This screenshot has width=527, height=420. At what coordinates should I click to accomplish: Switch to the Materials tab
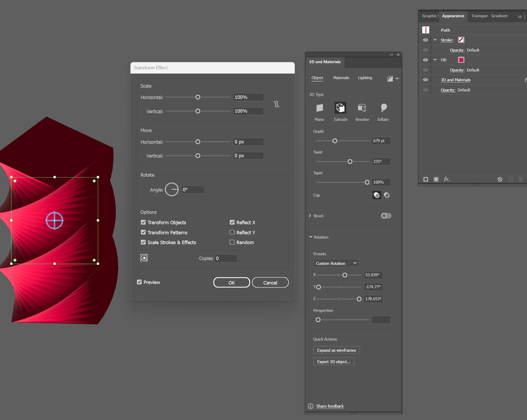(341, 78)
